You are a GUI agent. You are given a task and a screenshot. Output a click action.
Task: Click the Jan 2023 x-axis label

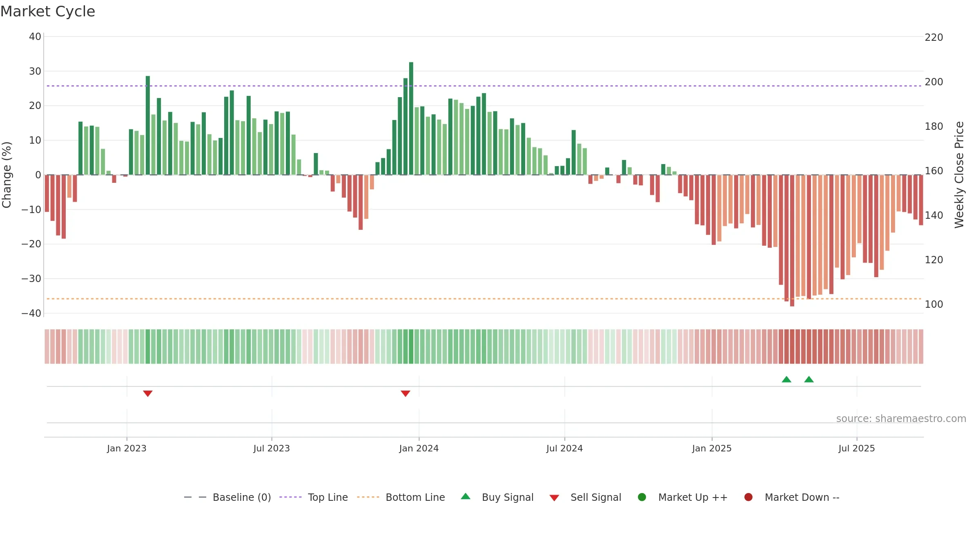click(x=127, y=448)
